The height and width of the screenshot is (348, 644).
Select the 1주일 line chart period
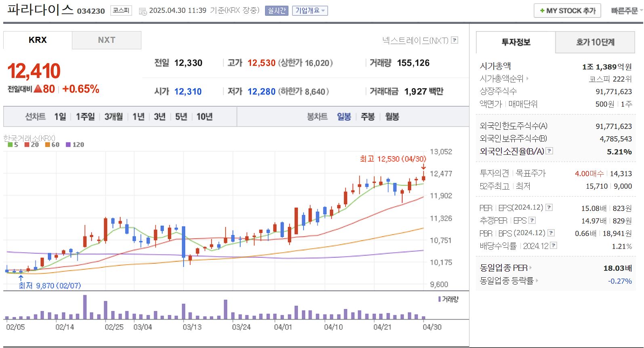(x=85, y=117)
